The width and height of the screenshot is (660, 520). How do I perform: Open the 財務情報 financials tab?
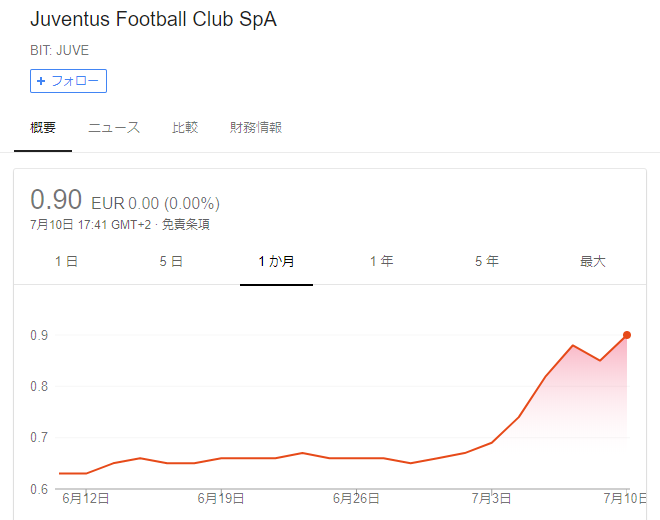click(x=256, y=127)
